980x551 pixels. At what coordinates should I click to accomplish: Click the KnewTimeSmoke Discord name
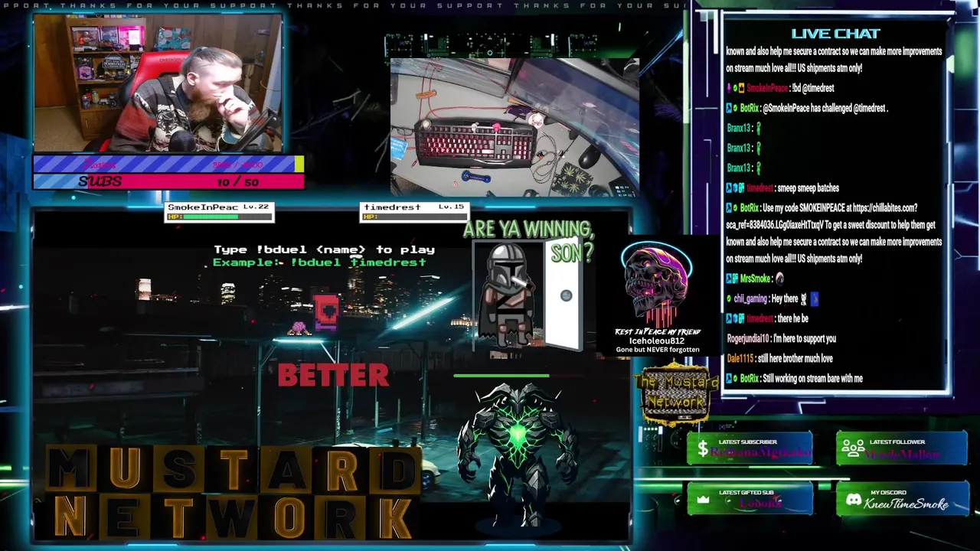(x=906, y=504)
